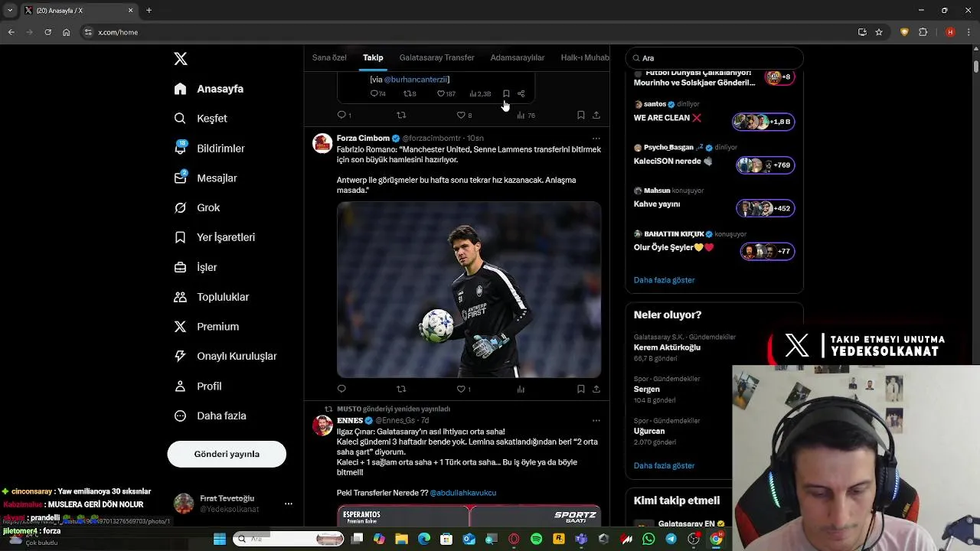Click the Ara search field on X
980x551 pixels.
point(714,58)
